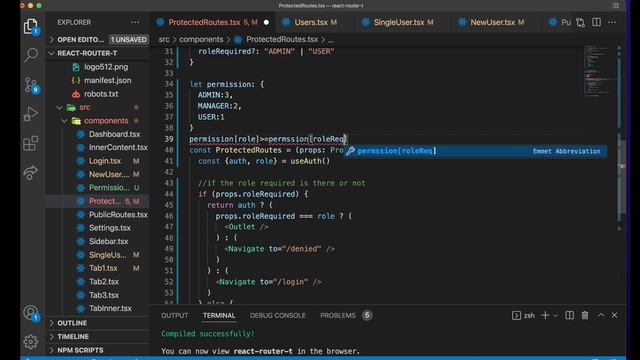Screen dimensions: 640x360
Task: Open the Search view in activity bar
Action: pos(31,55)
